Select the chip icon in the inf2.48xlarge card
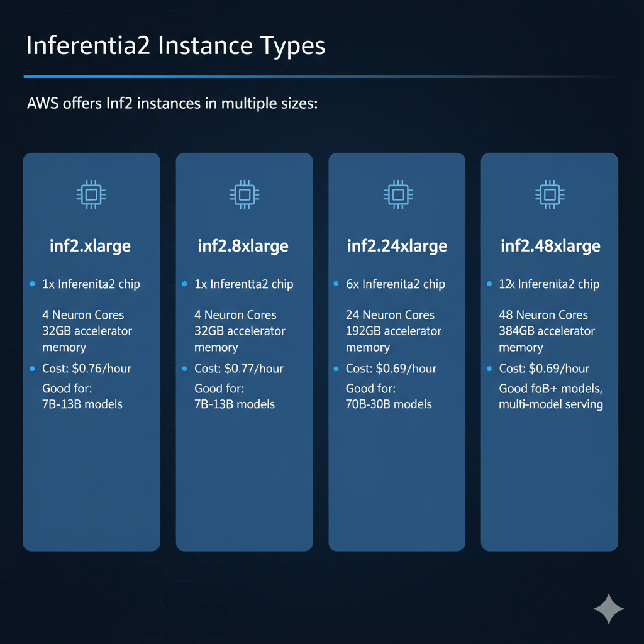This screenshot has width=644, height=644. pos(550,195)
